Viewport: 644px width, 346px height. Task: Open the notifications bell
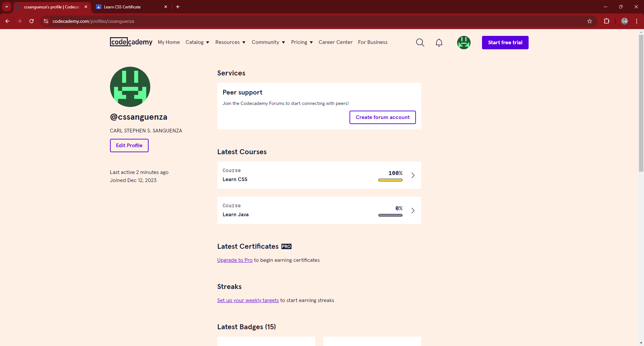coord(439,43)
